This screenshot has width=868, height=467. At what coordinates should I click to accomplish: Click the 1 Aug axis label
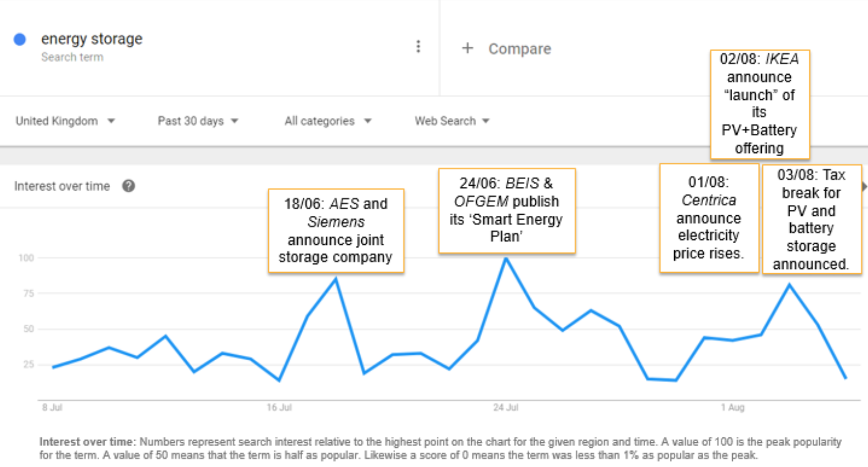pyautogui.click(x=733, y=407)
